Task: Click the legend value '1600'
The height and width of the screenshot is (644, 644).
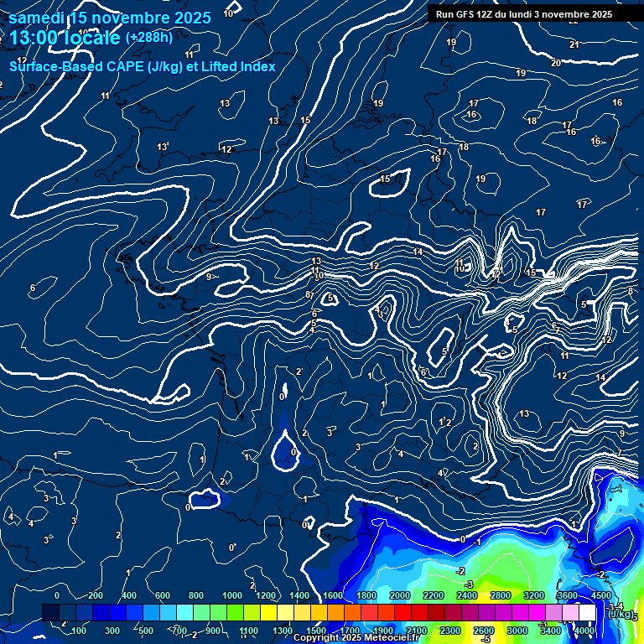Action: tap(333, 595)
